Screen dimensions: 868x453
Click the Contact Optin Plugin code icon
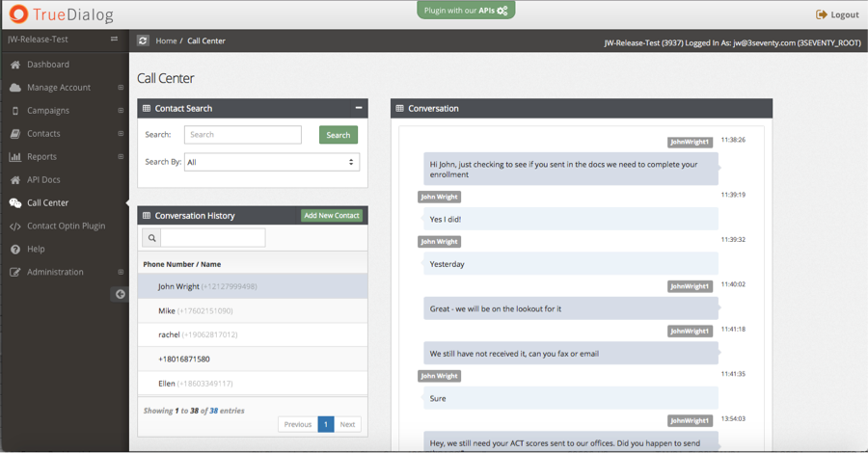click(x=14, y=226)
